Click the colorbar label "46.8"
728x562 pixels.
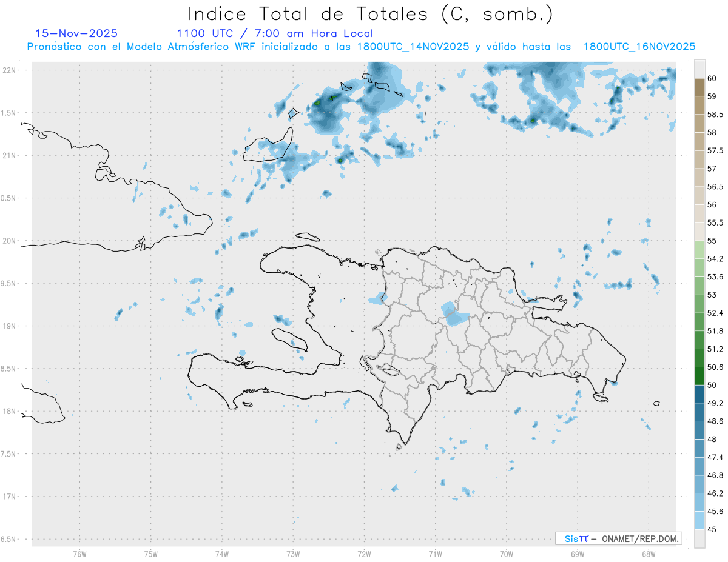tap(715, 475)
